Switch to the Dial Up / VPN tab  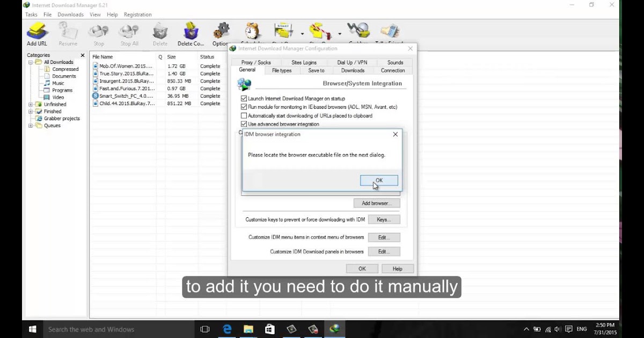click(x=352, y=63)
